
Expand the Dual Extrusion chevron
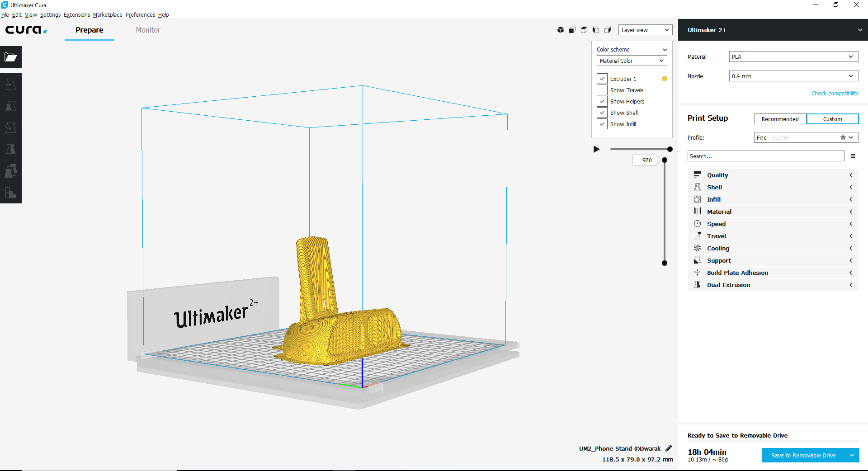tap(851, 285)
